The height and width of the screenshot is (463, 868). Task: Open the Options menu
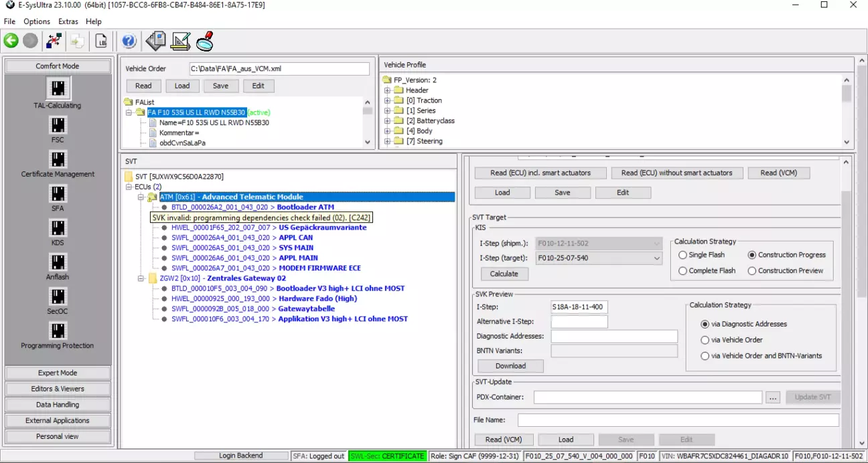(37, 21)
